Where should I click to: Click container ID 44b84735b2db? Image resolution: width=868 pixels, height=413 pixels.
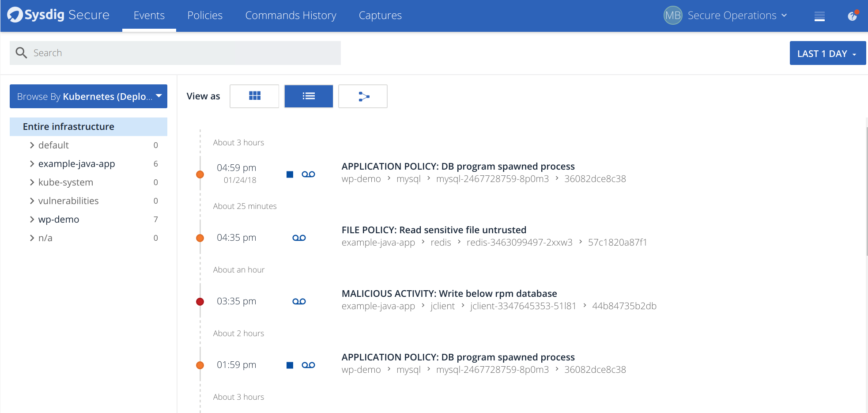point(624,306)
